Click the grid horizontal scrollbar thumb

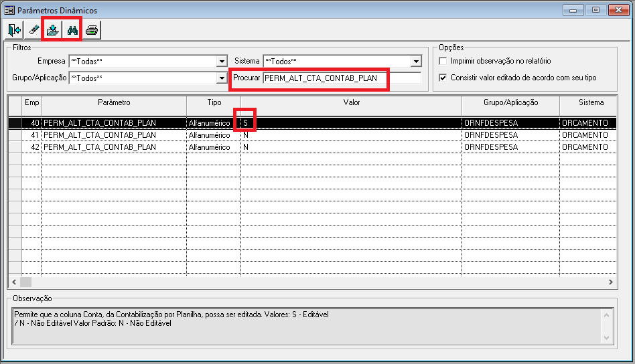tap(25, 282)
